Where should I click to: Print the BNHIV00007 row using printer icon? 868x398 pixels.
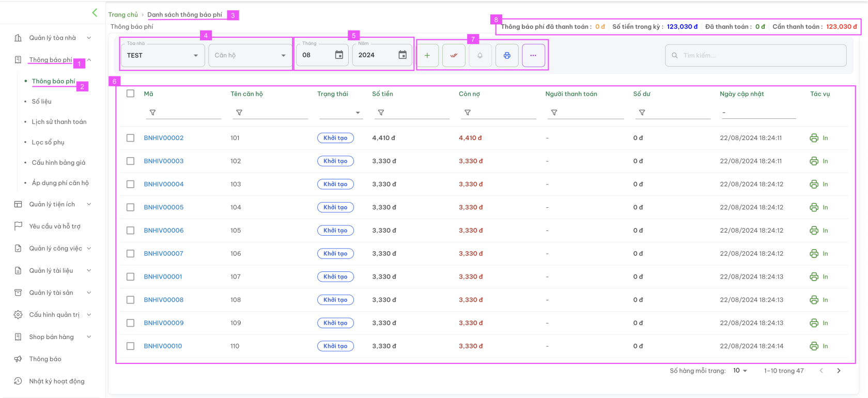coord(814,254)
